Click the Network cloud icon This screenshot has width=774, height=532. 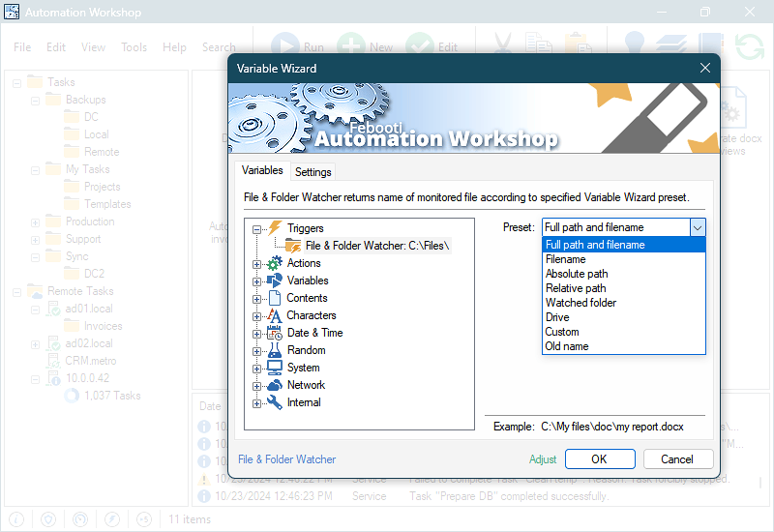[275, 385]
